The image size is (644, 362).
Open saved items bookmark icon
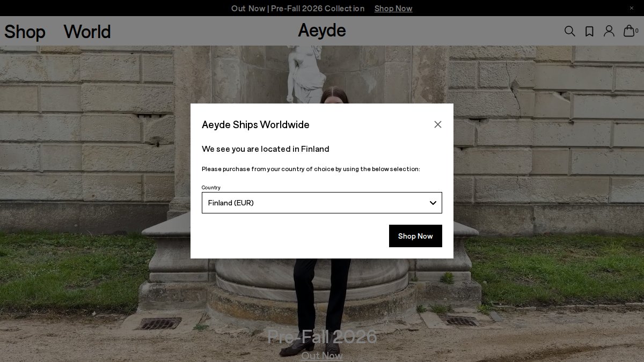click(x=589, y=31)
